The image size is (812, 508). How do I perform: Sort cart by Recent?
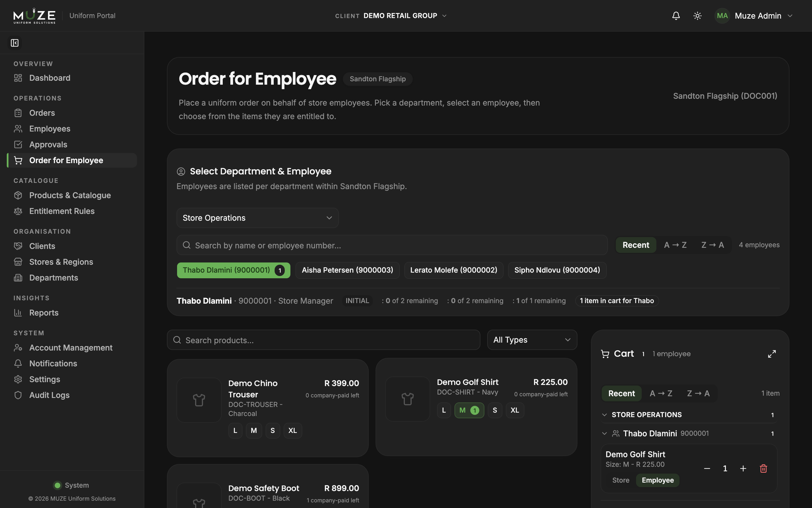(621, 393)
